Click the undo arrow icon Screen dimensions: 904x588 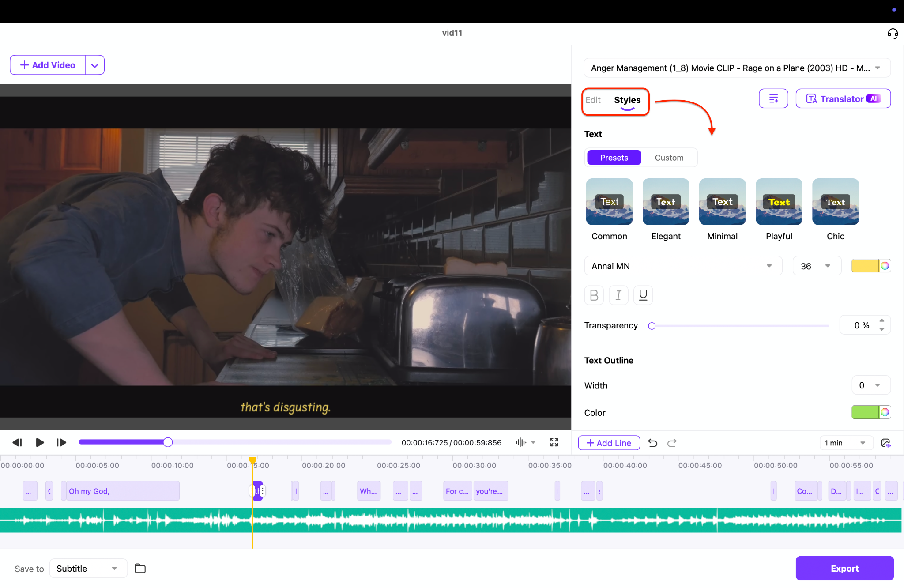pos(652,443)
